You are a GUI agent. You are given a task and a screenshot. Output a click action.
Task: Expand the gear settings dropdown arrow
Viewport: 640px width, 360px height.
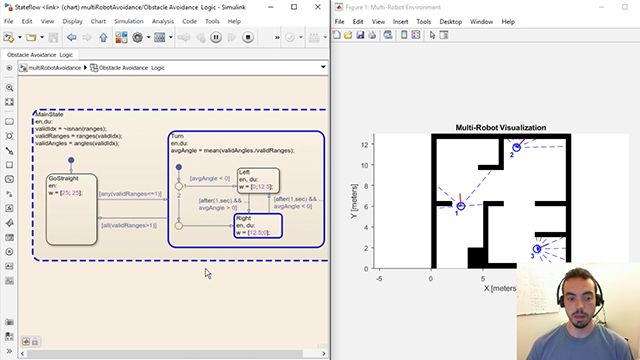[148, 38]
